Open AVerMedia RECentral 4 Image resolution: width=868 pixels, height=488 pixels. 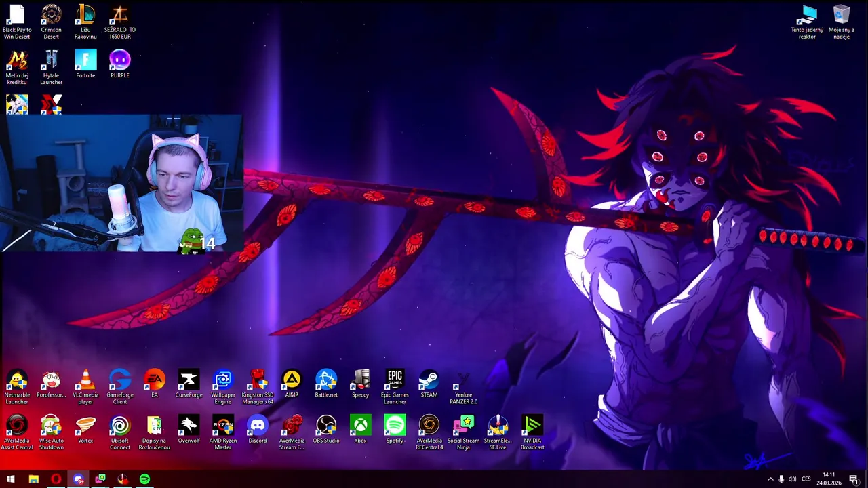[x=429, y=432]
